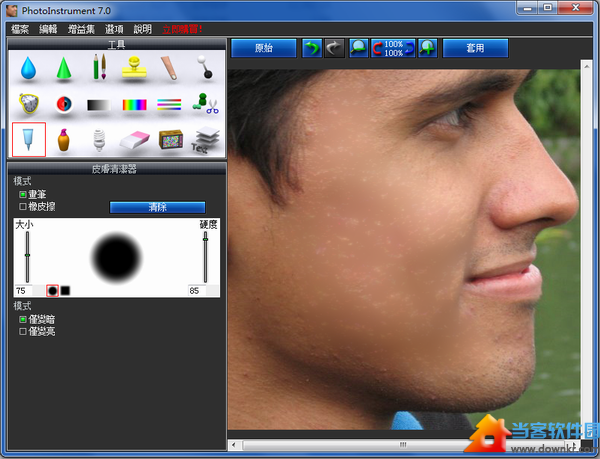Close the PhotoInstrument window

tap(576, 8)
